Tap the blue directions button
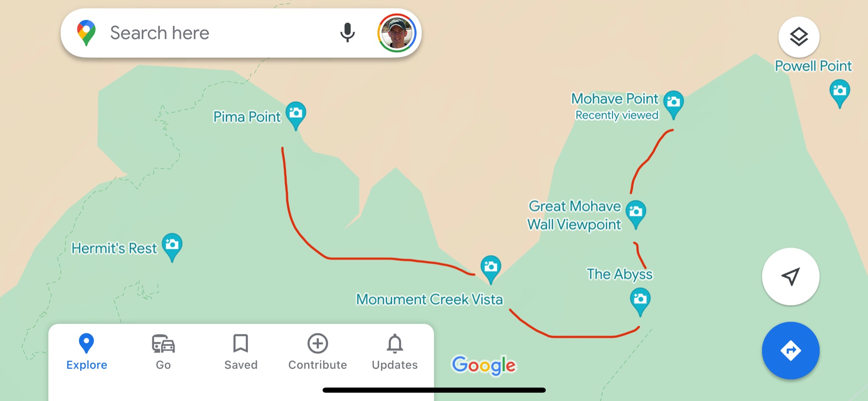The width and height of the screenshot is (868, 401). [x=790, y=351]
